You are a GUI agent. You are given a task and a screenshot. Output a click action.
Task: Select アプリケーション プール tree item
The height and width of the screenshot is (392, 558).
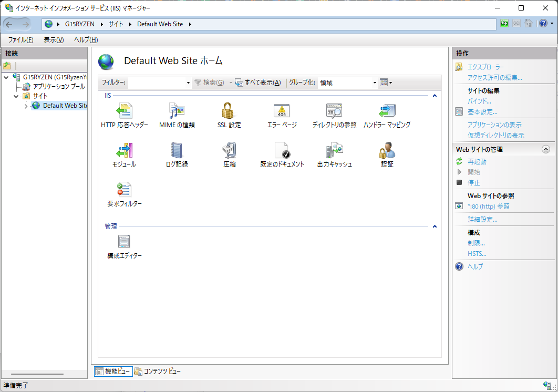click(x=59, y=87)
